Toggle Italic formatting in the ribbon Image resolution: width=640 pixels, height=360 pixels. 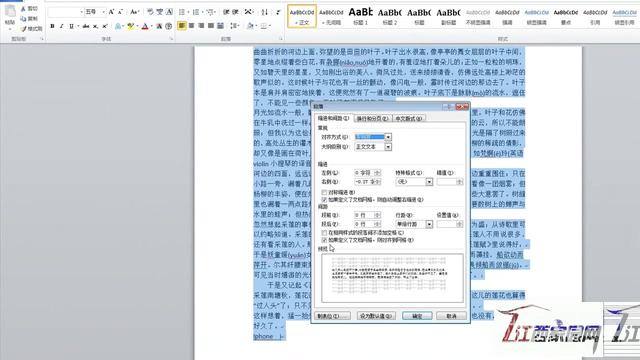point(62,26)
